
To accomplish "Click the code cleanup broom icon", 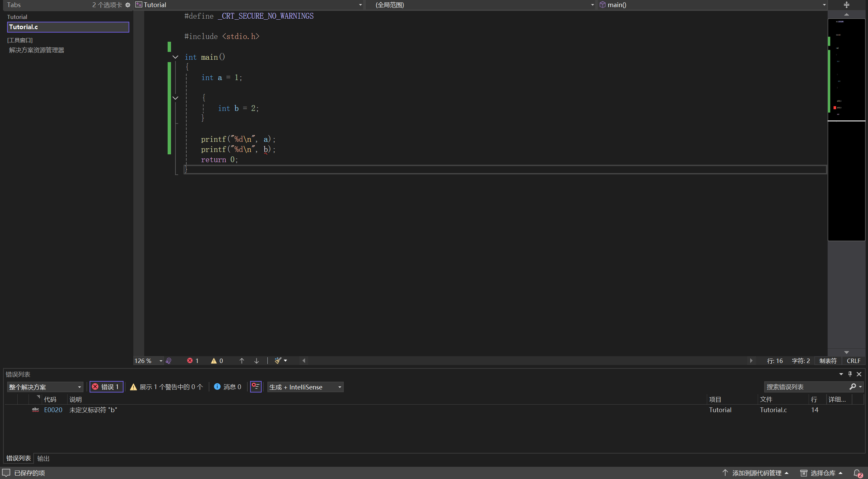I will pyautogui.click(x=278, y=361).
